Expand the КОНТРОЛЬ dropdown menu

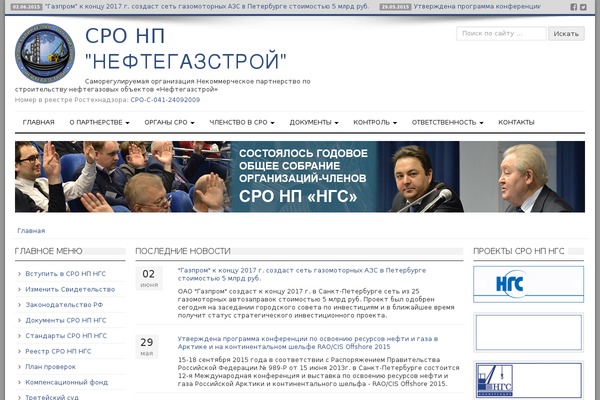point(375,122)
